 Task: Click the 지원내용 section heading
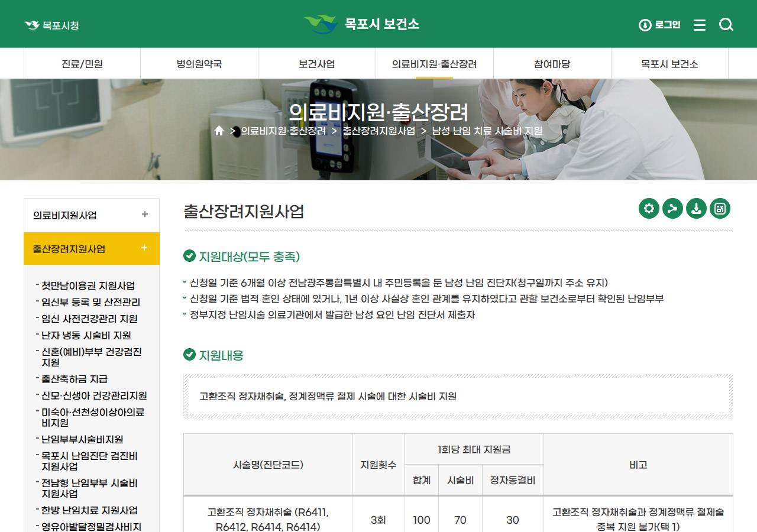click(221, 355)
